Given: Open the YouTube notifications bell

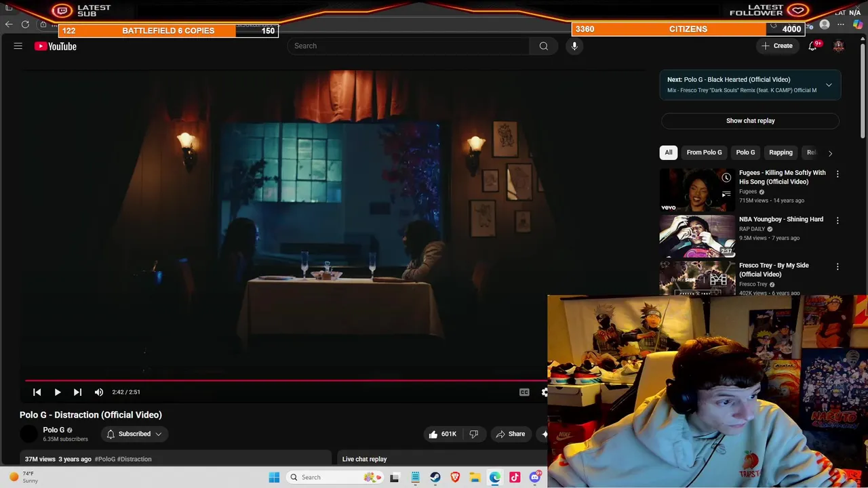Looking at the screenshot, I should [812, 46].
